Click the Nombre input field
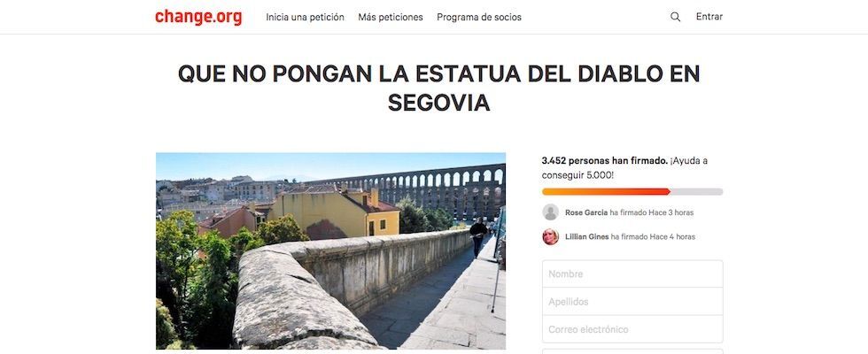The image size is (868, 354). click(632, 273)
